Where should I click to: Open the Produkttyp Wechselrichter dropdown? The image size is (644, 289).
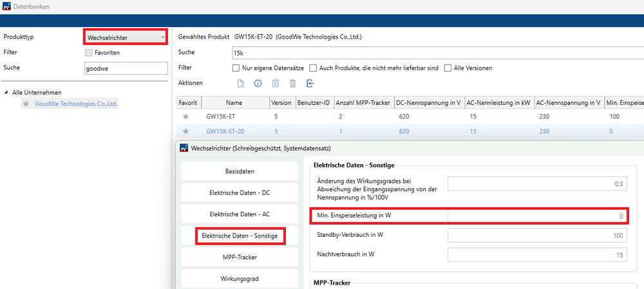point(126,37)
